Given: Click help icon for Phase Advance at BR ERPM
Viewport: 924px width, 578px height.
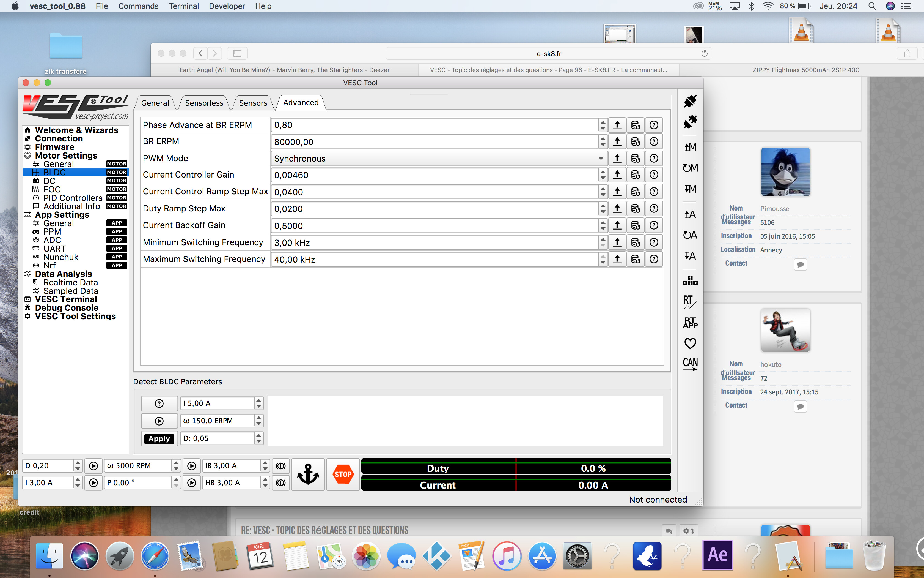Looking at the screenshot, I should (654, 125).
